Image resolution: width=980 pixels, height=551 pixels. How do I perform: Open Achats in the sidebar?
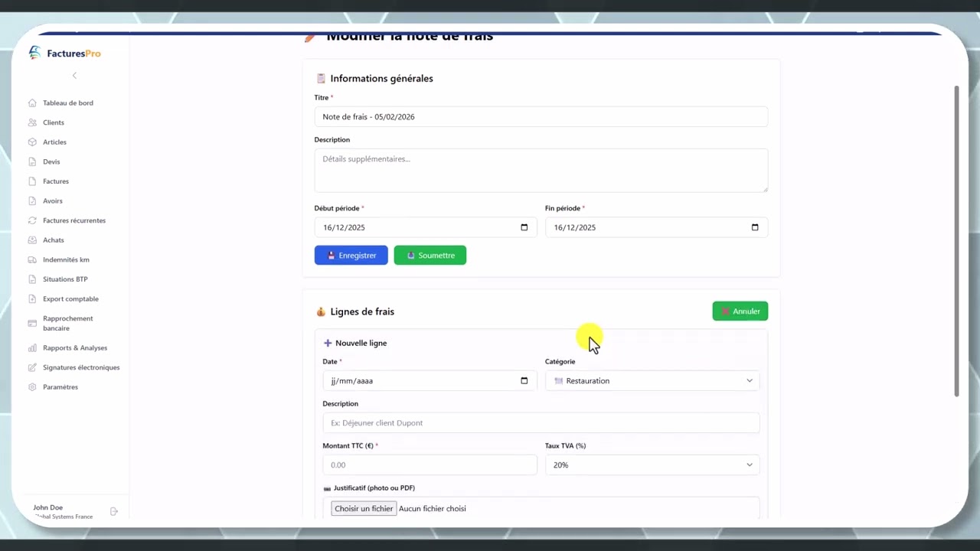pos(54,240)
